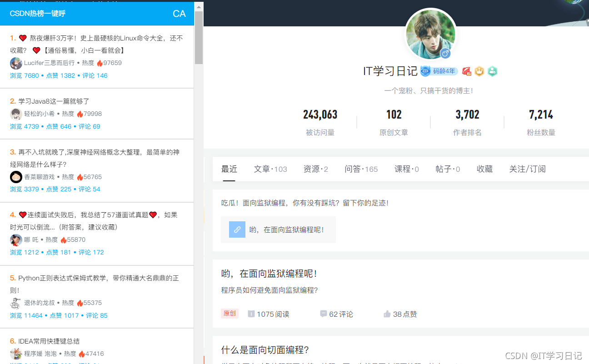Viewport: 589px width, 364px height.
Task: Click the flame icon next to 55375
Action: point(80,303)
